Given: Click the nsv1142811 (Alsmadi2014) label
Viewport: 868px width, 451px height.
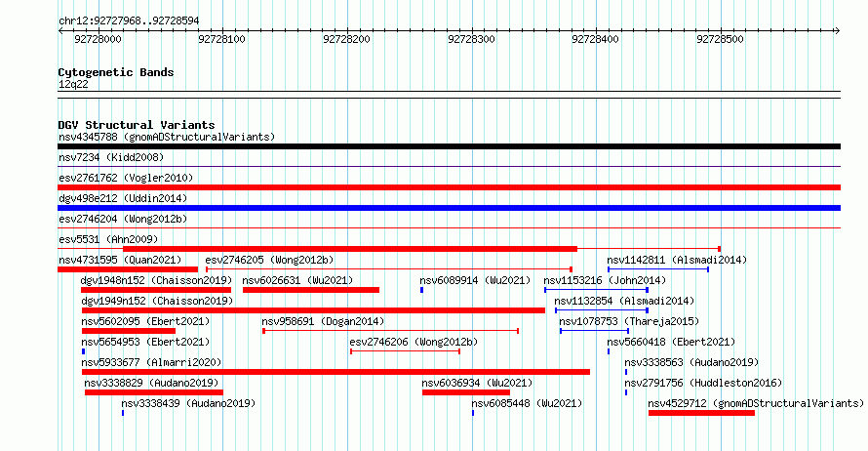Looking at the screenshot, I should (x=677, y=260).
